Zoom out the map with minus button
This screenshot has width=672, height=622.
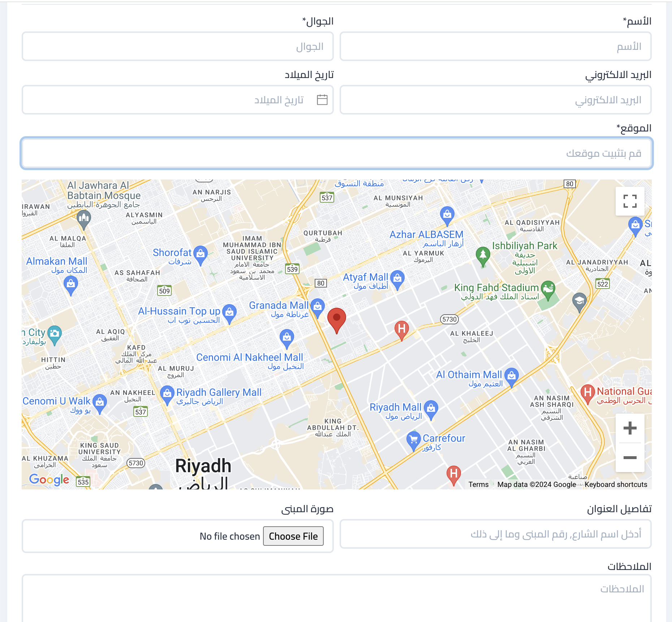click(x=630, y=457)
